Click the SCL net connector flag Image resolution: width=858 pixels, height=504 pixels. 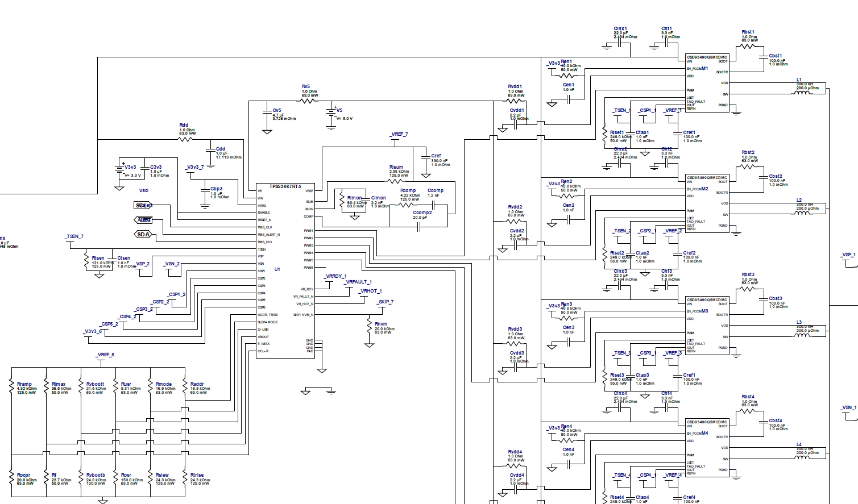pos(143,204)
